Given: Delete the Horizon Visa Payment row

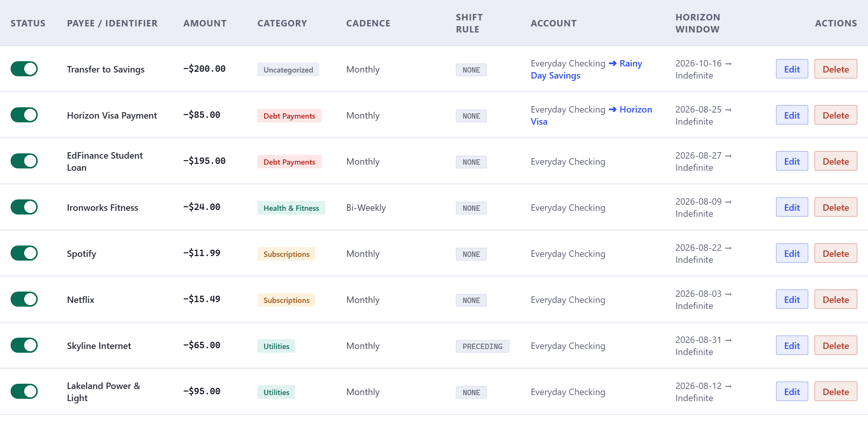Looking at the screenshot, I should tap(836, 115).
